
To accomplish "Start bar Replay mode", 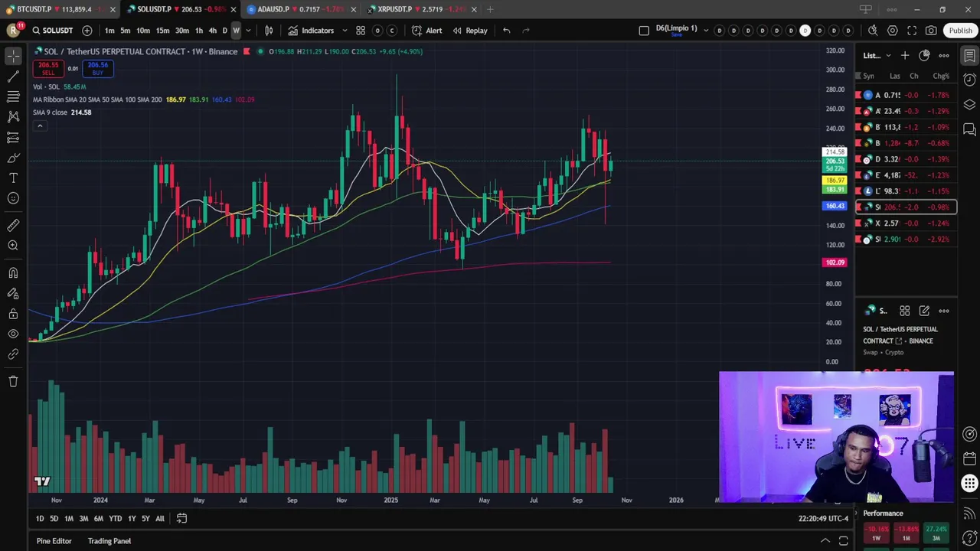I will pyautogui.click(x=469, y=31).
